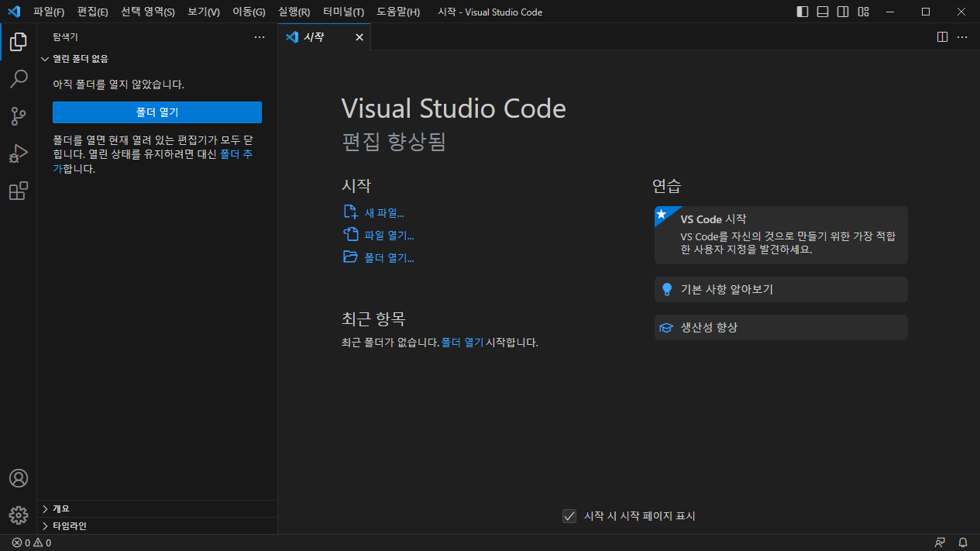Click the 폴더 열기... link under 시작

[389, 258]
